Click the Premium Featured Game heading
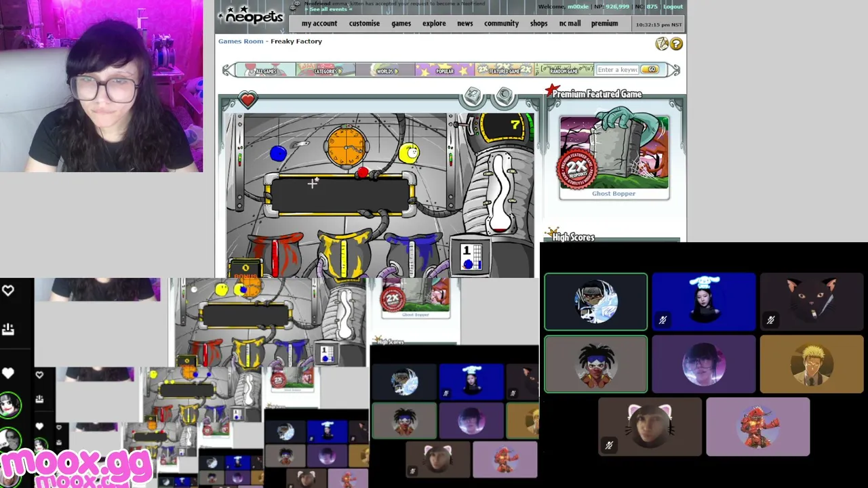Viewport: 868px width, 488px height. pyautogui.click(x=597, y=94)
